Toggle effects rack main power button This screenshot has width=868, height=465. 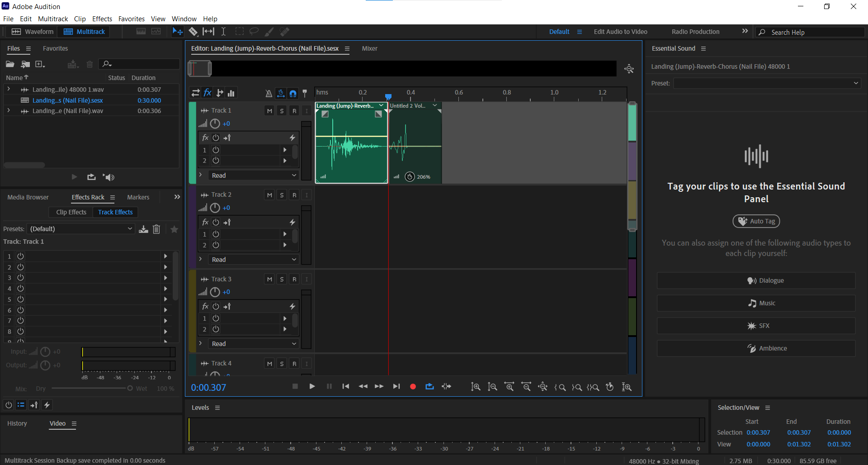pos(9,405)
